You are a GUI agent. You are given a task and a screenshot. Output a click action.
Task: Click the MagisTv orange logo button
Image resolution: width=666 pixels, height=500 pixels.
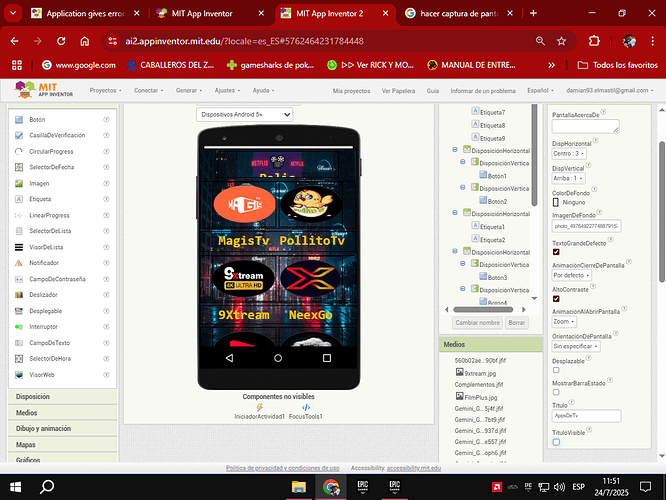point(243,206)
